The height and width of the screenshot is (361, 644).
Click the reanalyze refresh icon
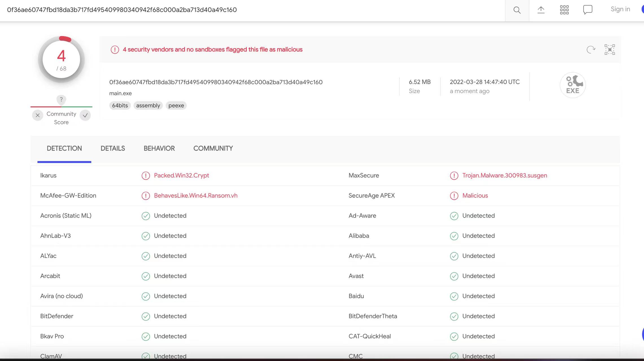(591, 50)
